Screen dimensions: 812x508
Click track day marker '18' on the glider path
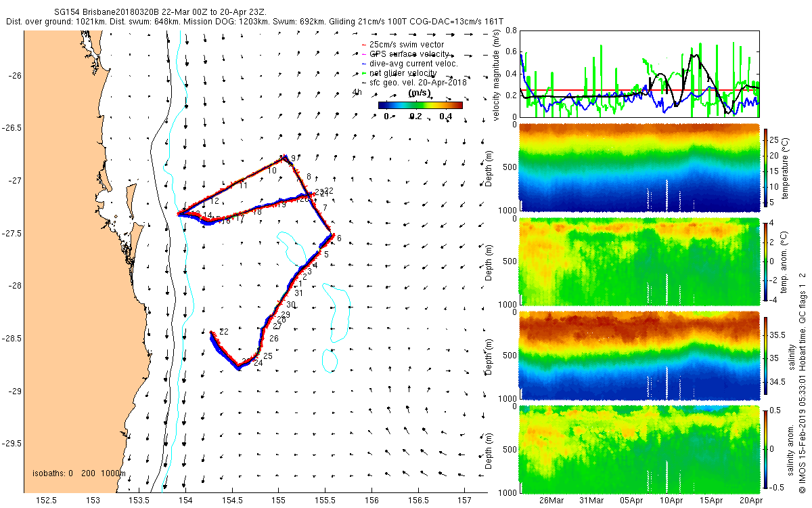pyautogui.click(x=257, y=212)
